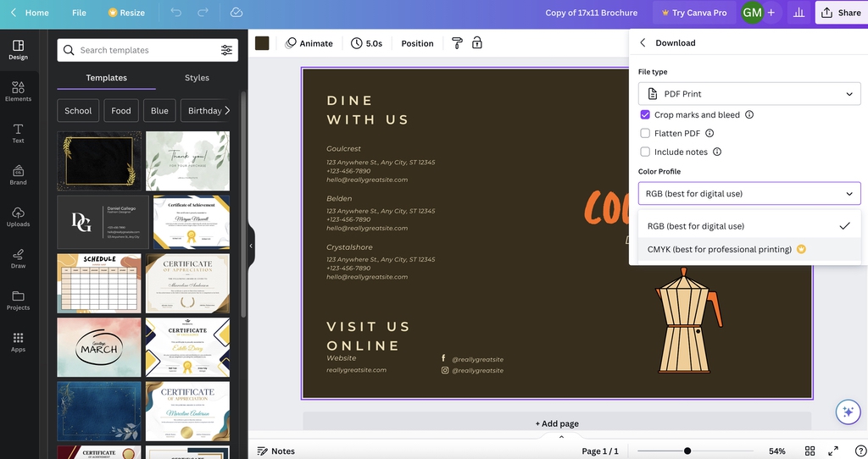868x459 pixels.
Task: Open the Text panel
Action: [x=19, y=133]
